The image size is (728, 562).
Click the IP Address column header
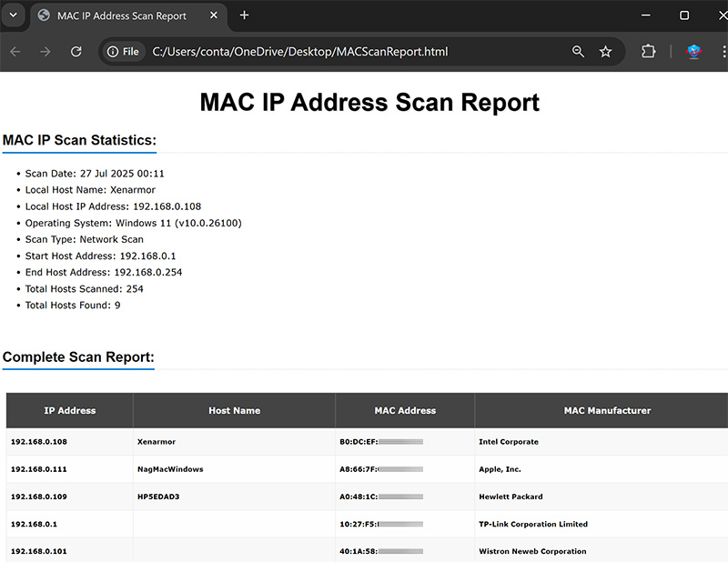click(70, 411)
